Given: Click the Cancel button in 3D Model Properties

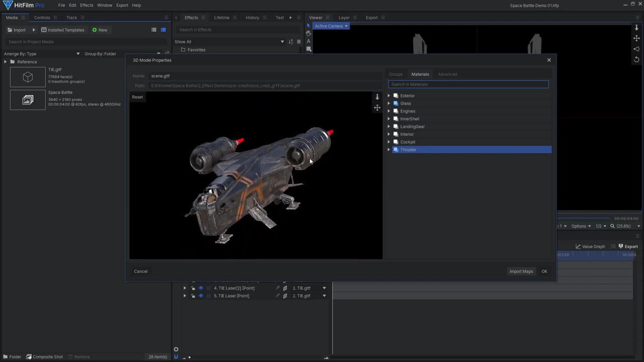Looking at the screenshot, I should pyautogui.click(x=141, y=271).
